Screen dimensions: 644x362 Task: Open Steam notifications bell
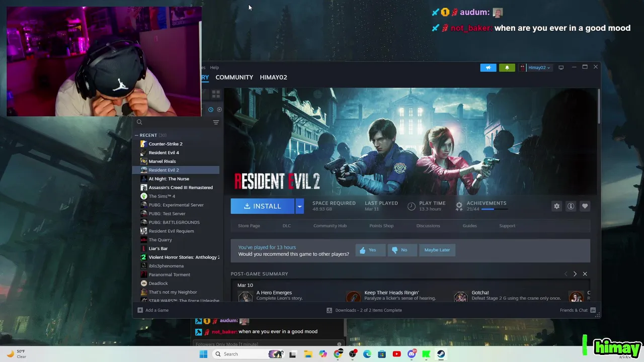click(507, 67)
